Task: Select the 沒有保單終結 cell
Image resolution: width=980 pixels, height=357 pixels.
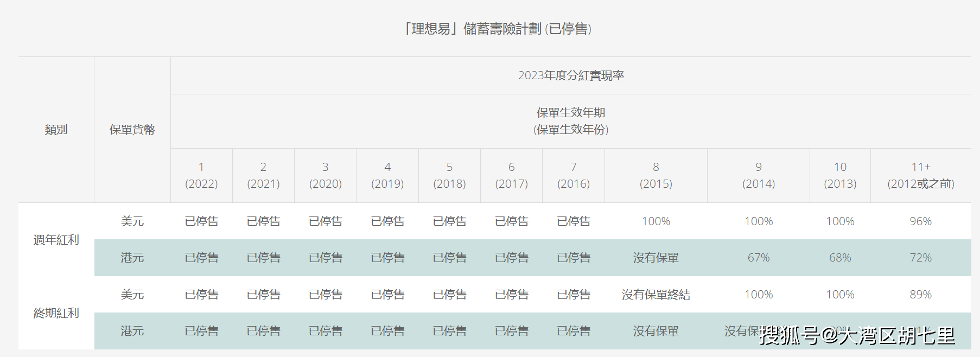Action: (x=656, y=295)
